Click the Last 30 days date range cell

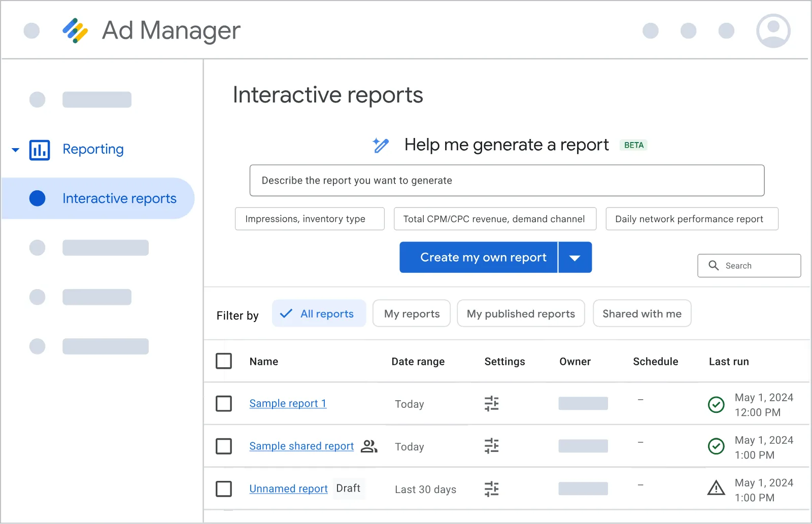pyautogui.click(x=425, y=490)
